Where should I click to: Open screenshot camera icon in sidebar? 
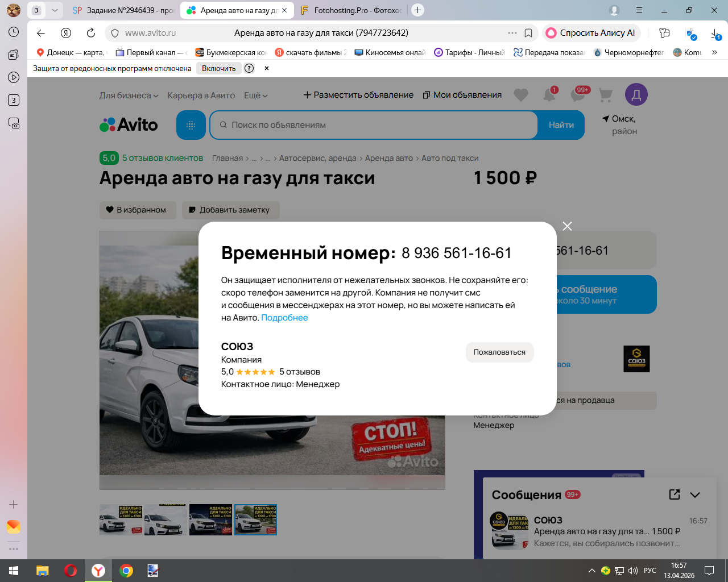click(x=14, y=123)
